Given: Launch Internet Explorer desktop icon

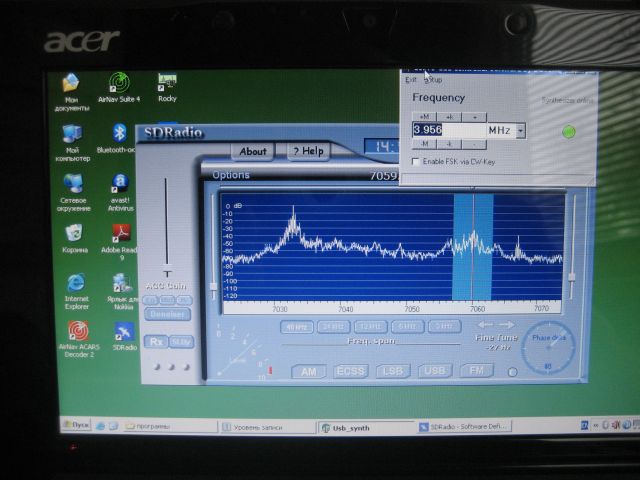Looking at the screenshot, I should pyautogui.click(x=76, y=291).
